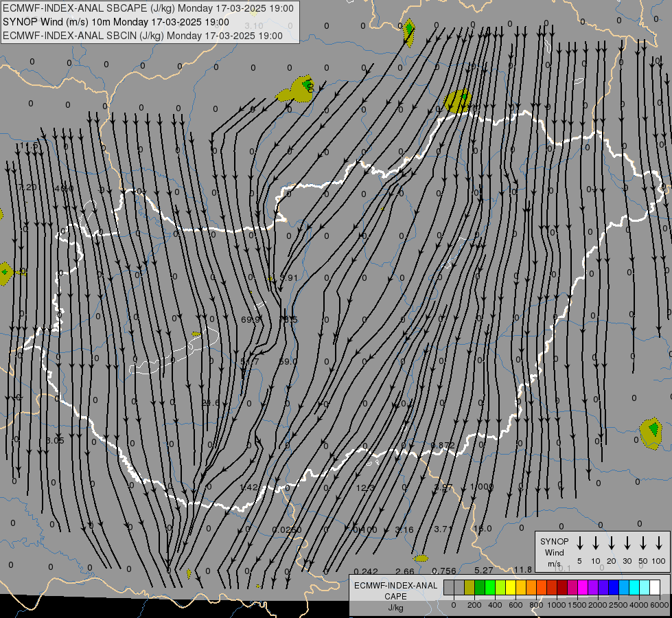Screen dimensions: 672x618
Task: Click the '4000' tick label on the CAPE scale
Action: 639,605
